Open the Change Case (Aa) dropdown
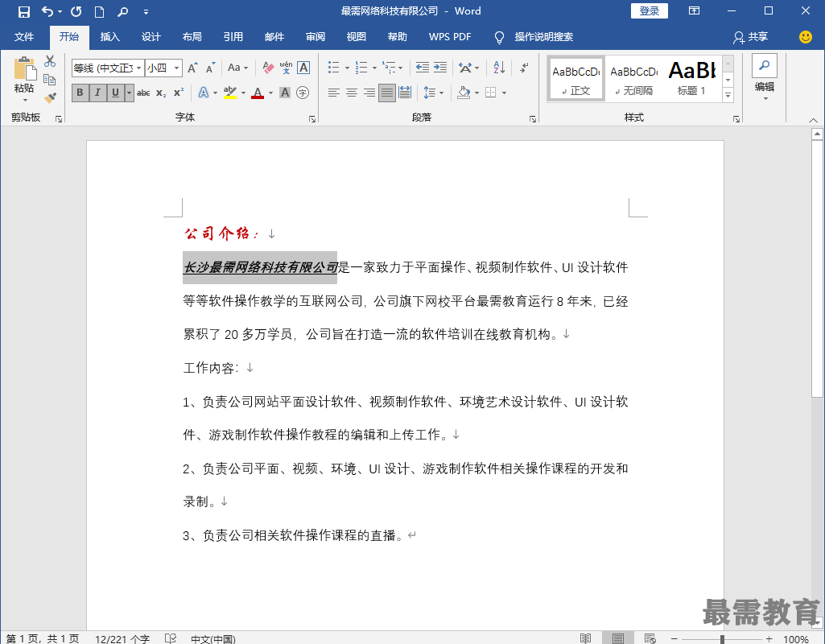The height and width of the screenshot is (644, 825). tap(237, 68)
